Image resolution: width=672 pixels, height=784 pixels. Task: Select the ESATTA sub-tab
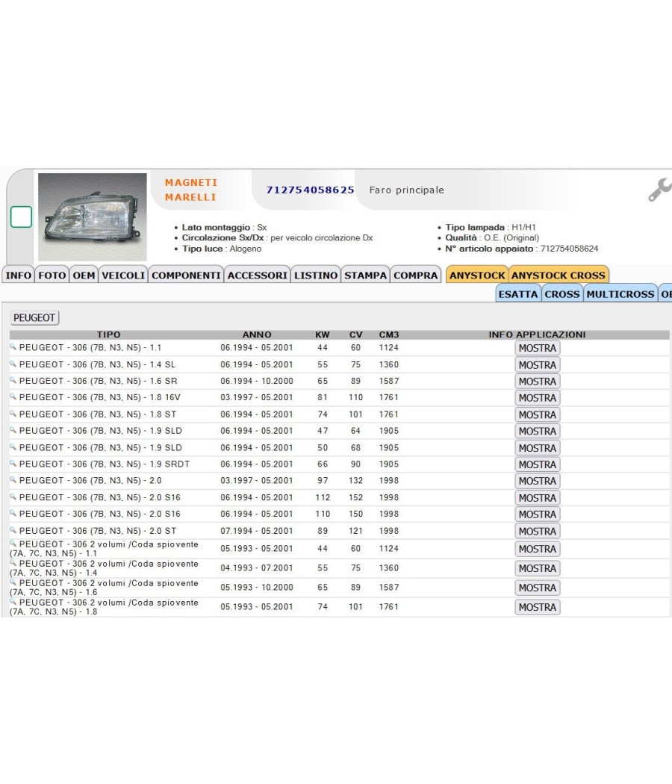click(518, 294)
